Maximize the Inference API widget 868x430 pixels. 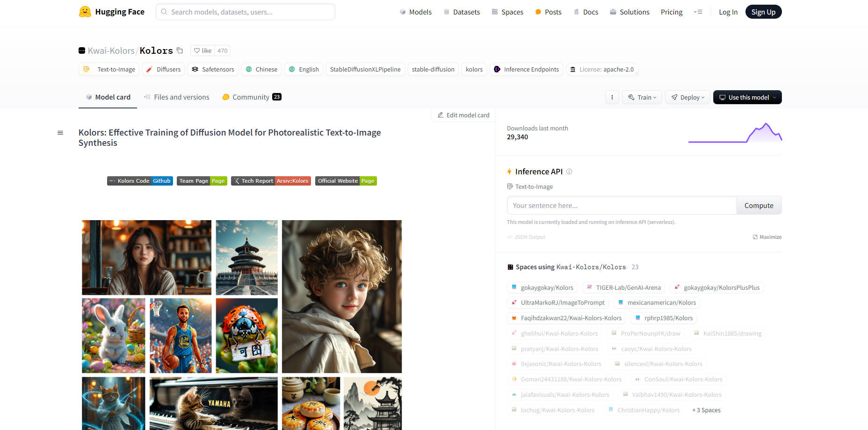click(767, 237)
